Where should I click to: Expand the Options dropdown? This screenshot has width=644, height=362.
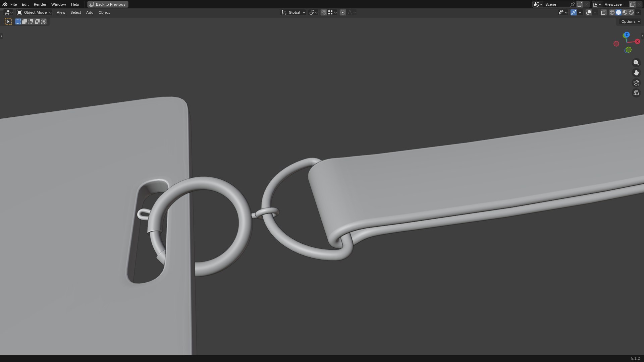[x=630, y=21]
